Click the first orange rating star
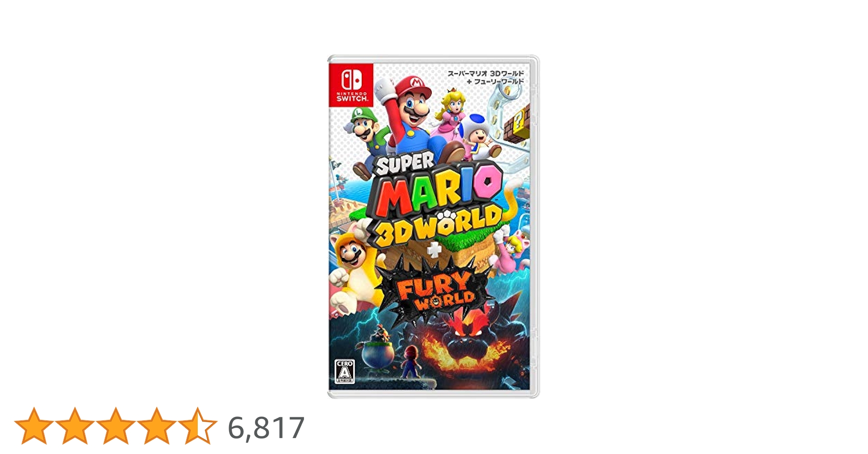This screenshot has height=454, width=868. (34, 426)
